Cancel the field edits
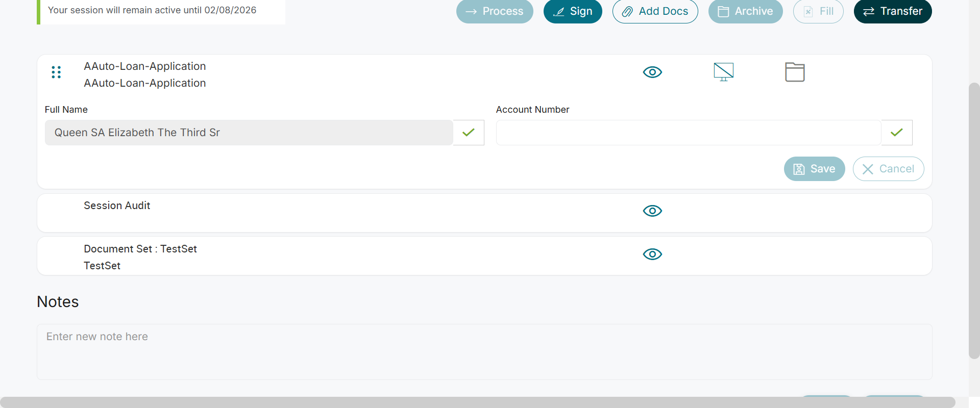The width and height of the screenshot is (980, 408). click(x=889, y=169)
